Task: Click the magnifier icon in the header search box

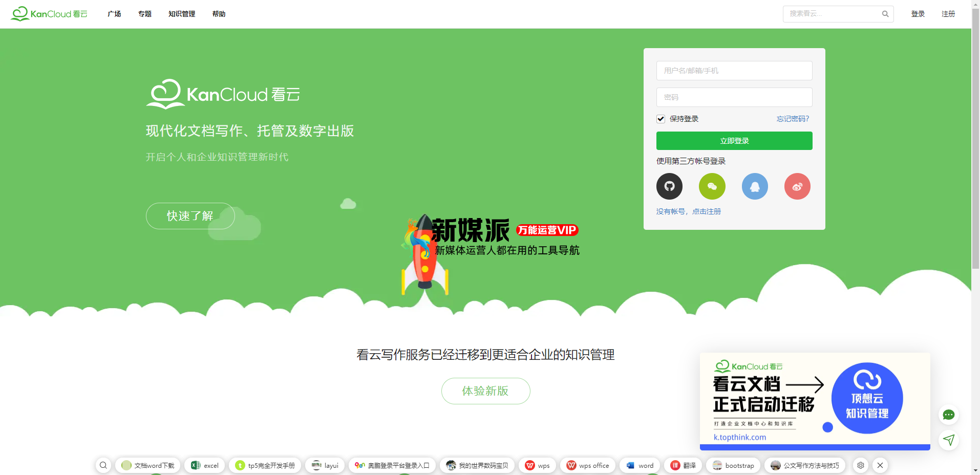Action: click(x=885, y=14)
